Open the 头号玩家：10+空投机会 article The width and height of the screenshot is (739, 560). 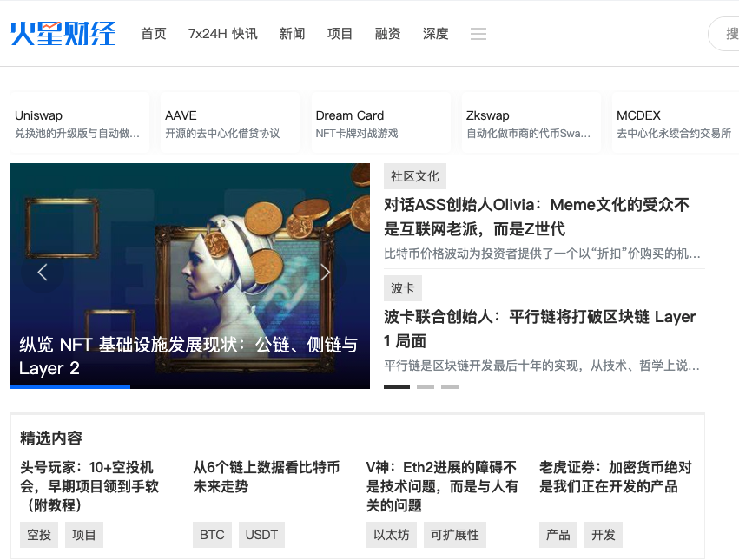point(89,486)
